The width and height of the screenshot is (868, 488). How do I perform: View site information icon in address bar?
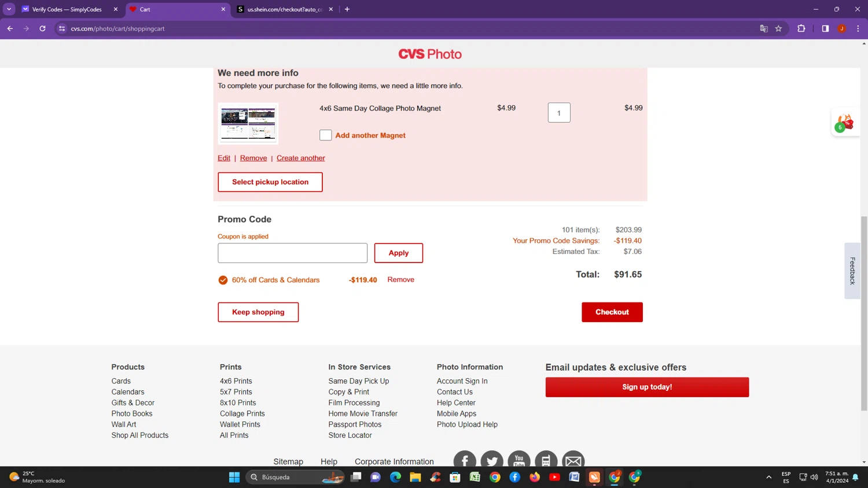click(x=62, y=28)
